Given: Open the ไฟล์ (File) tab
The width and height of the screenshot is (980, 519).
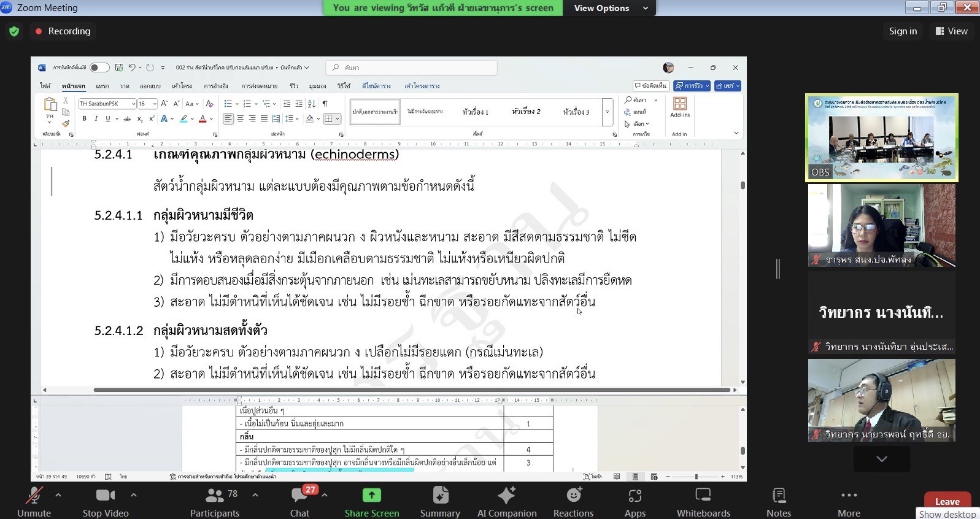Looking at the screenshot, I should click(45, 86).
